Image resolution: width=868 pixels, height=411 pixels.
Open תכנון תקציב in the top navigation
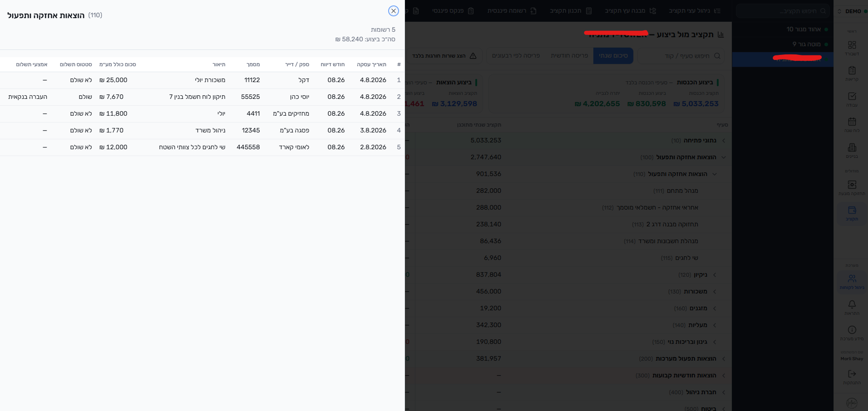click(571, 11)
